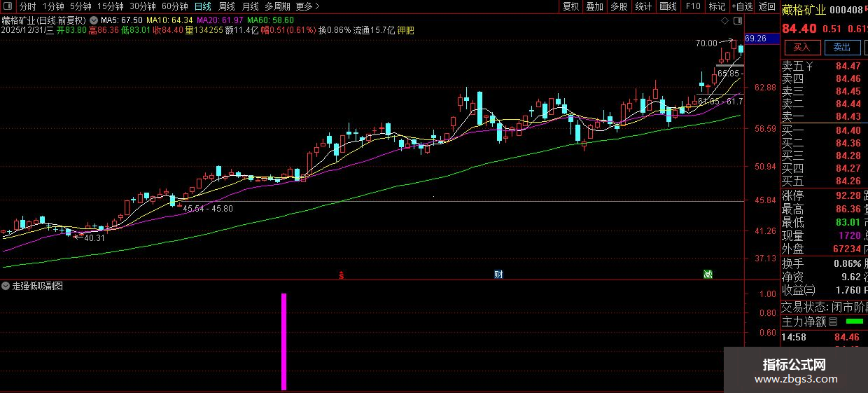
Task: Open the indicator dropdown beside 藏格矿业 title
Action: click(94, 20)
